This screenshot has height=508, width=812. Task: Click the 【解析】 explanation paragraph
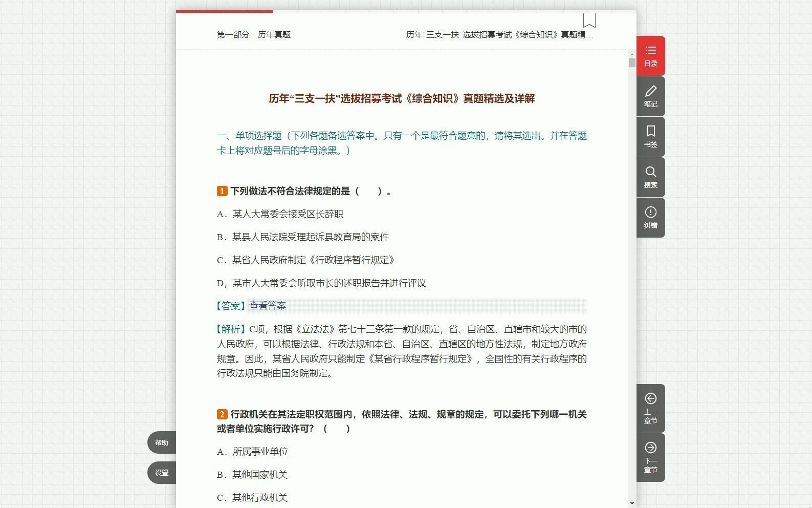(x=402, y=351)
